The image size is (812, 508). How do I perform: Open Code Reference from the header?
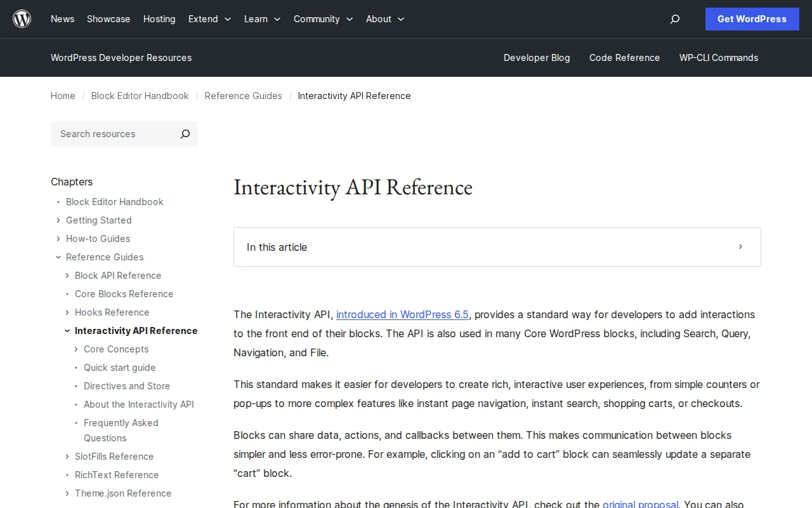pos(624,58)
